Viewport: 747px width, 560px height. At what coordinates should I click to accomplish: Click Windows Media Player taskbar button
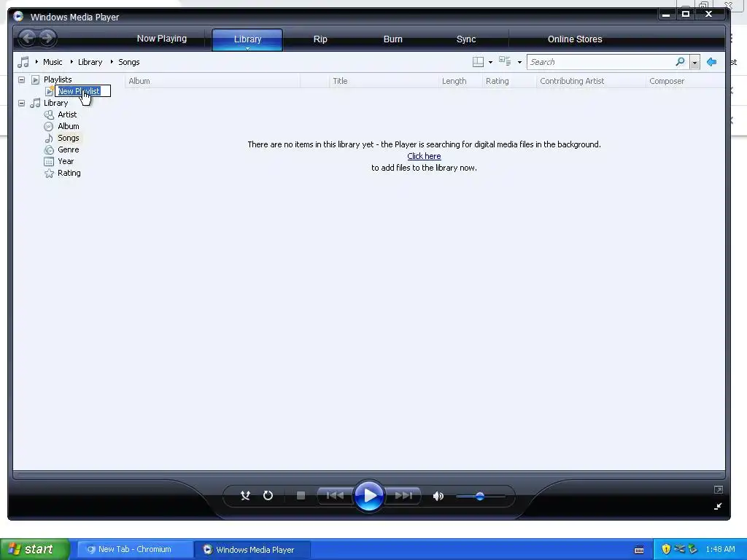(x=252, y=550)
